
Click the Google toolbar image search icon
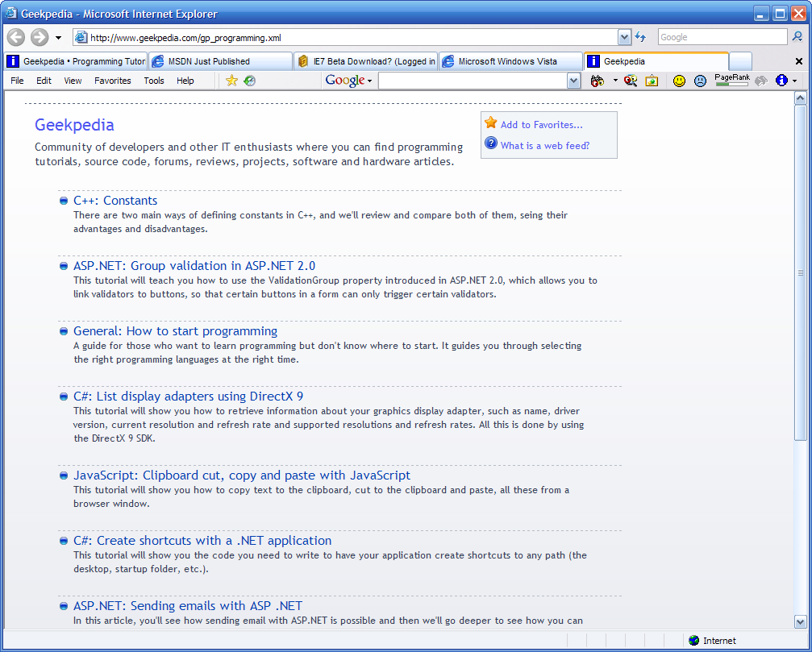pyautogui.click(x=652, y=81)
